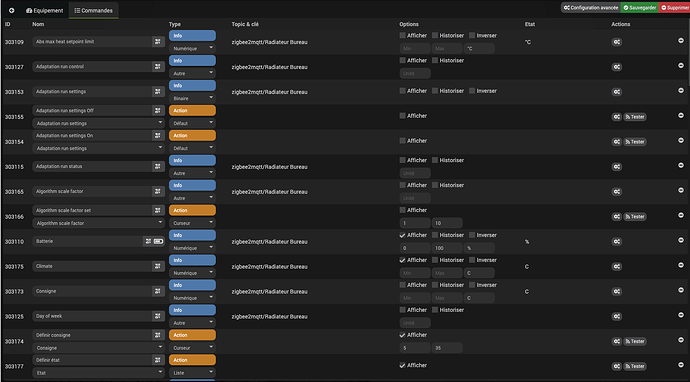690x382 pixels.
Task: Open advanced settings gear for Batterie command
Action: [617, 242]
